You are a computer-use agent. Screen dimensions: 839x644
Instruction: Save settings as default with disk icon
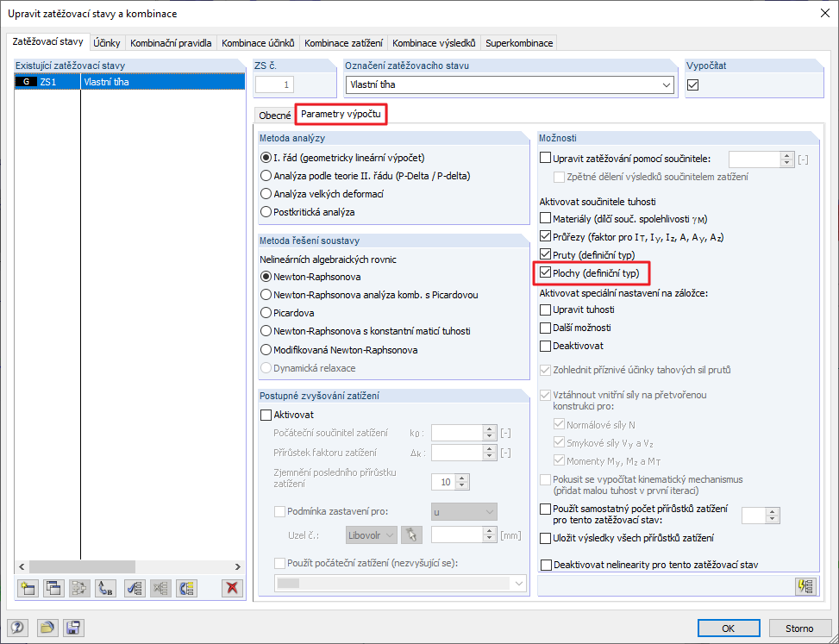pos(73,628)
